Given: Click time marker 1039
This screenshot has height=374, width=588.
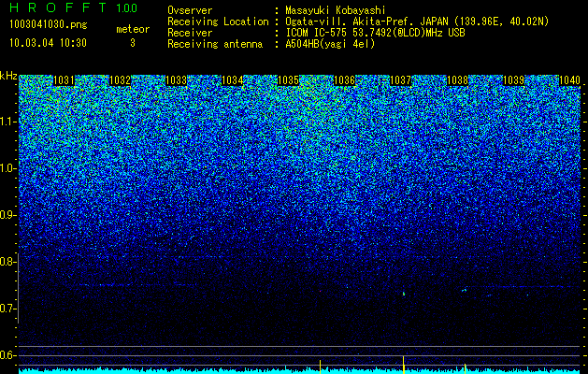Looking at the screenshot, I should pyautogui.click(x=513, y=80).
